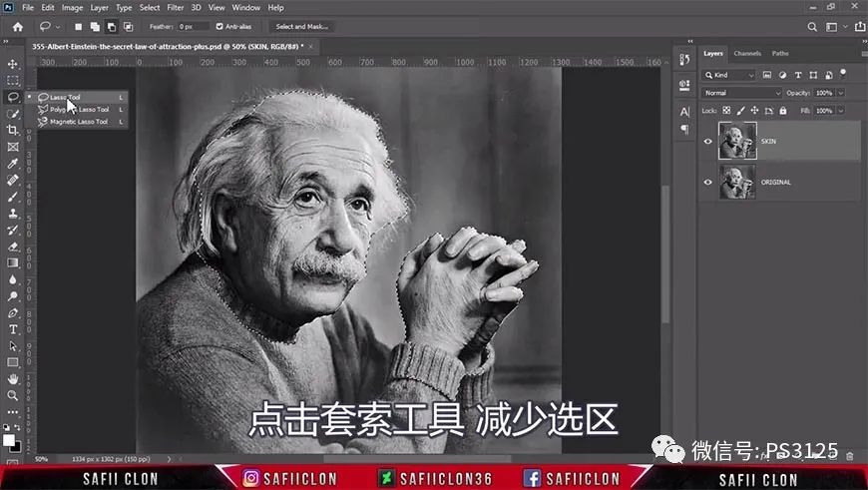The image size is (868, 490).
Task: Click the Share button
Action: (861, 27)
